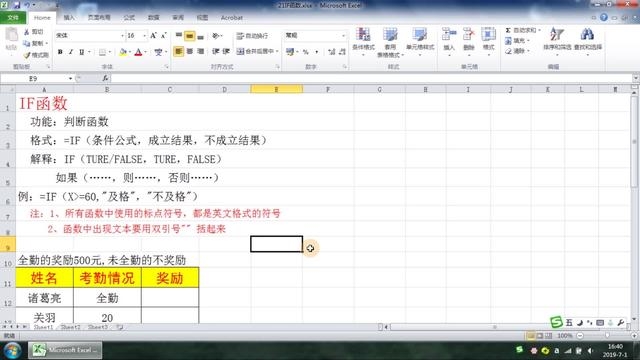Toggle Bold formatting in the ribbon
The image size is (640, 360).
coord(60,52)
